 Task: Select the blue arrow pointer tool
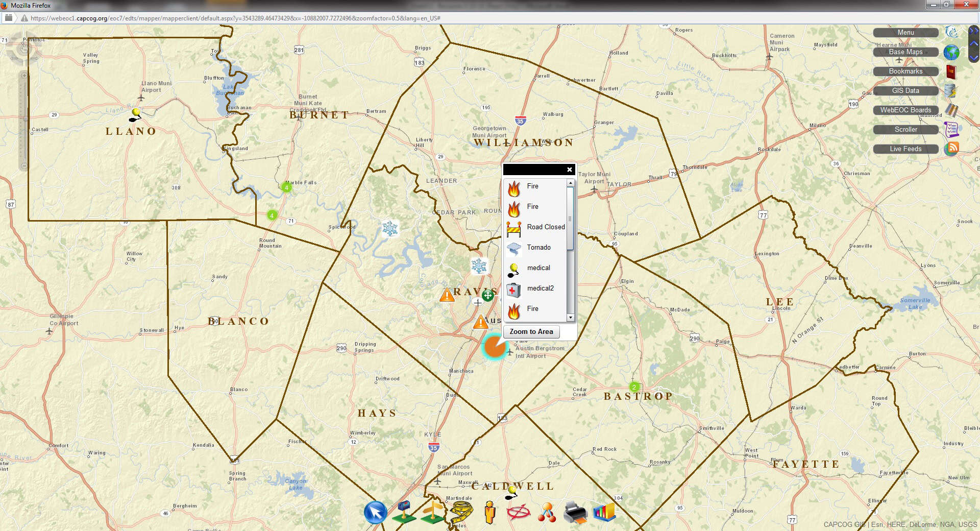click(375, 512)
